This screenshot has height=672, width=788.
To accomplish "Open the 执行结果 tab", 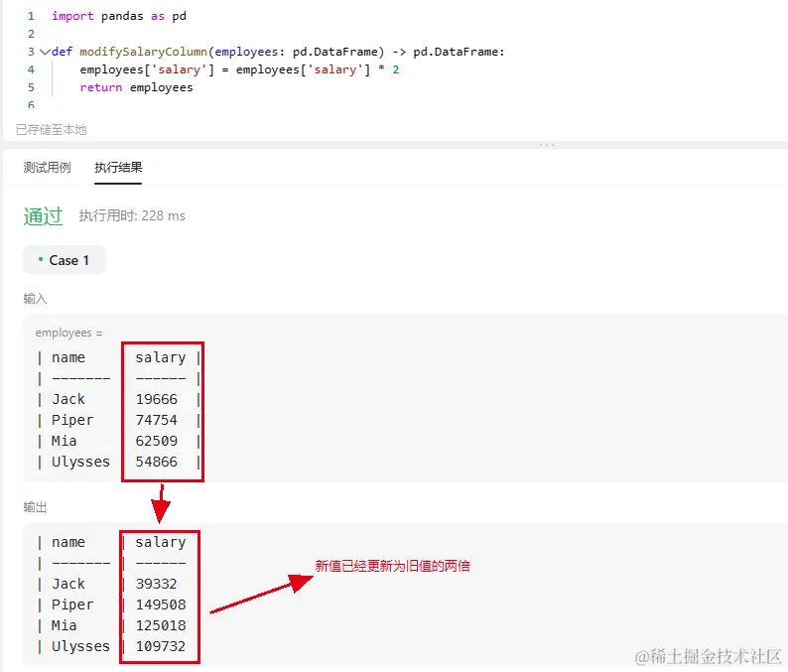I will click(118, 168).
